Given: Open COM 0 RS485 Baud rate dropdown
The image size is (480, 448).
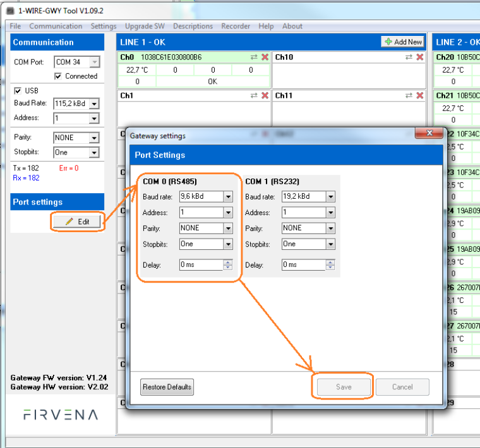Looking at the screenshot, I should tap(227, 197).
